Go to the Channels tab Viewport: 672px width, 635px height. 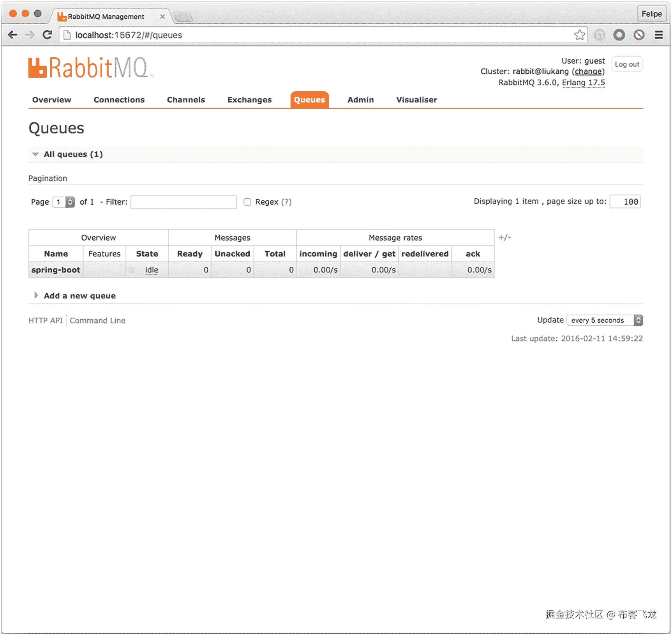186,100
